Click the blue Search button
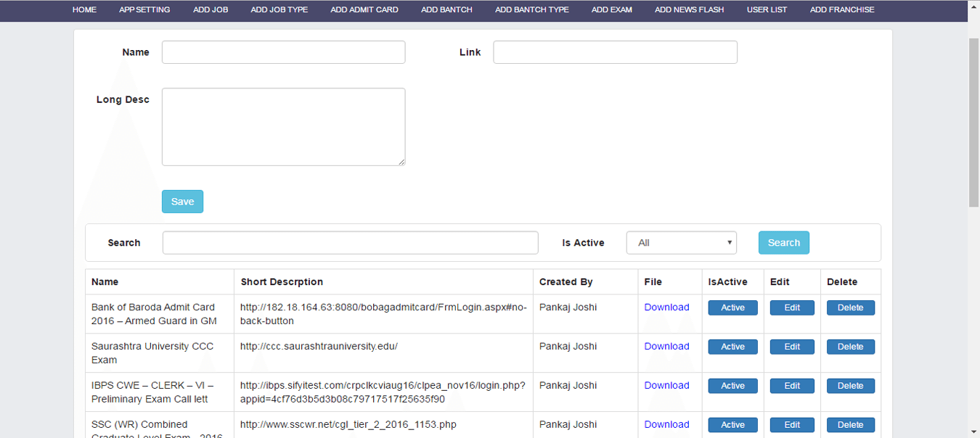The width and height of the screenshot is (980, 438). (783, 243)
